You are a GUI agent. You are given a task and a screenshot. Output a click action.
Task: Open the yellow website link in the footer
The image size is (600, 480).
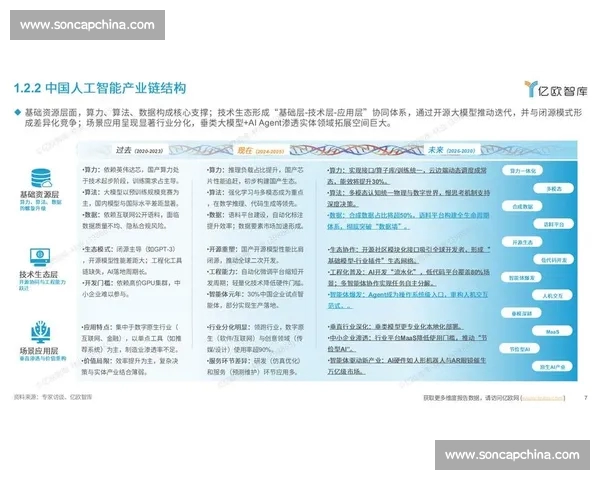(x=543, y=398)
